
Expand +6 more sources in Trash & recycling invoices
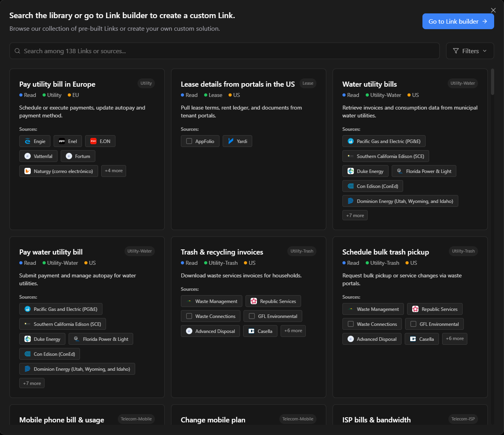293,331
